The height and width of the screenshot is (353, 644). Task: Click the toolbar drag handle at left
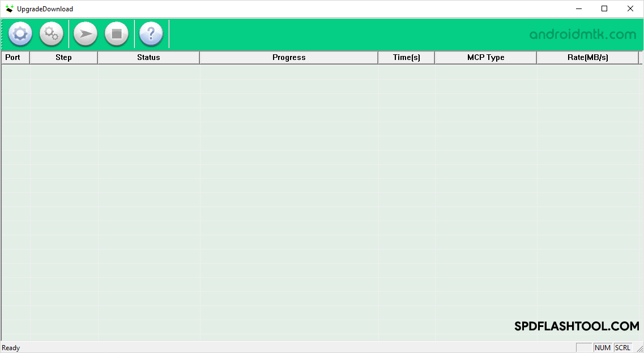[3, 33]
